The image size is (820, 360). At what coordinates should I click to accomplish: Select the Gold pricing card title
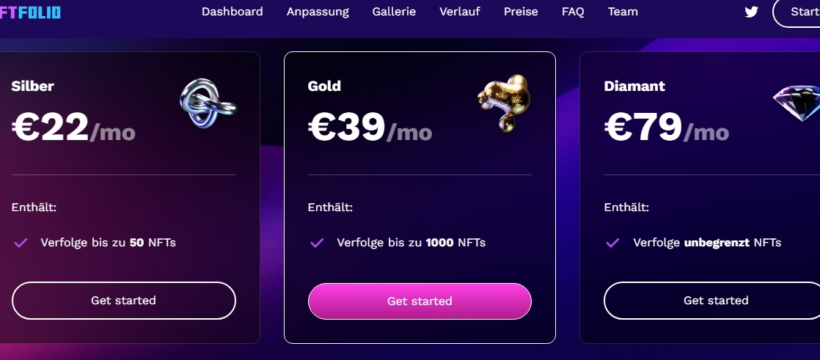324,86
